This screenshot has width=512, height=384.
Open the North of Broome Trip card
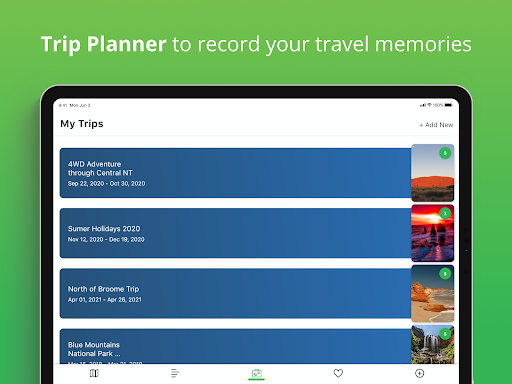click(235, 293)
